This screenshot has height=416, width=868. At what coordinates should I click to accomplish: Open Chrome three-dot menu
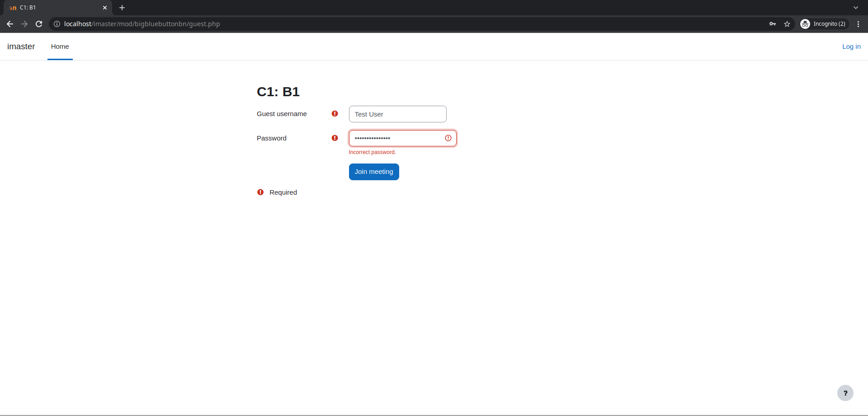[x=858, y=24]
